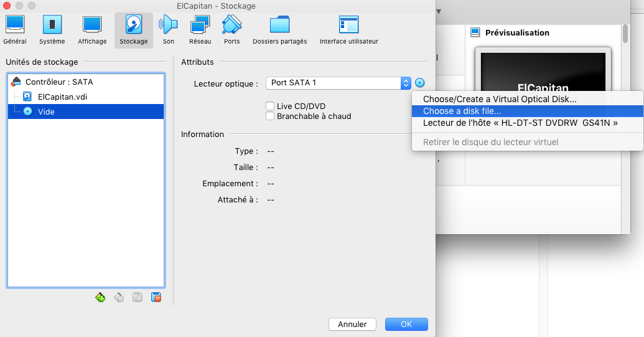Select the ElCapitan.vdi disk entry
This screenshot has width=644, height=337.
86,97
